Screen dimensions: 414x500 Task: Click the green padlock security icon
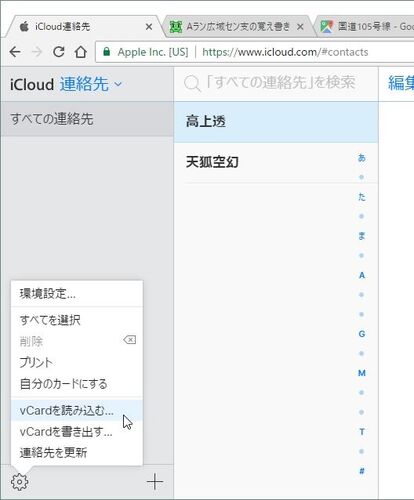click(x=106, y=52)
